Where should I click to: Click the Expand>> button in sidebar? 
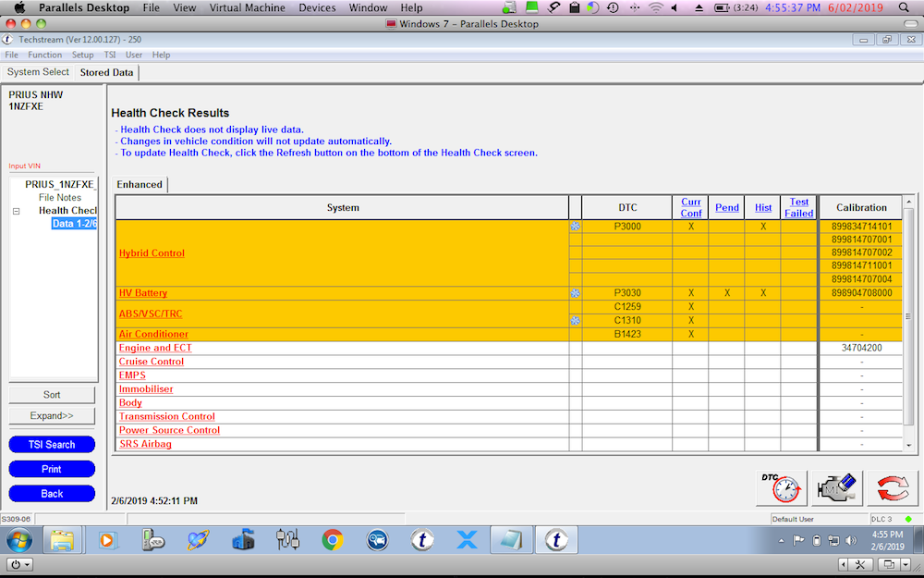pos(52,416)
